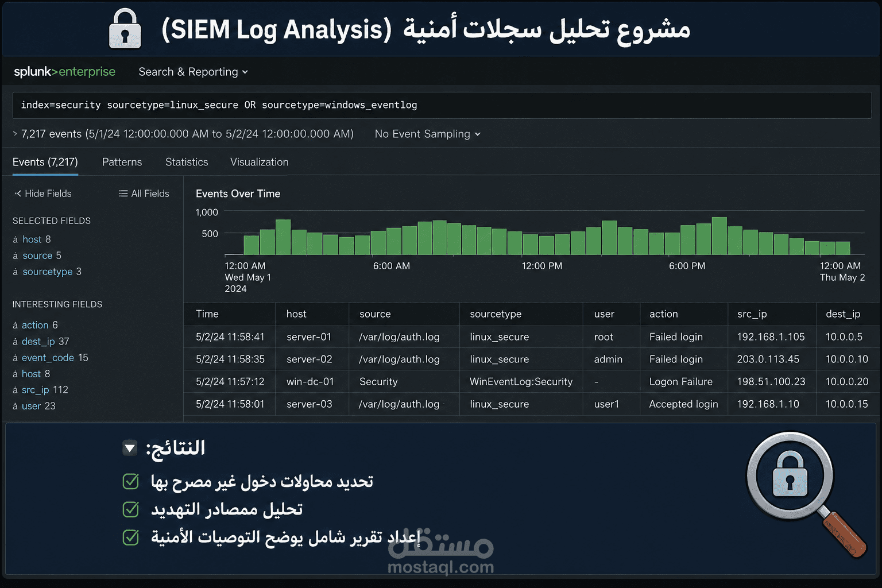
Task: Open the Search & Reporting app dropdown
Action: click(x=193, y=72)
